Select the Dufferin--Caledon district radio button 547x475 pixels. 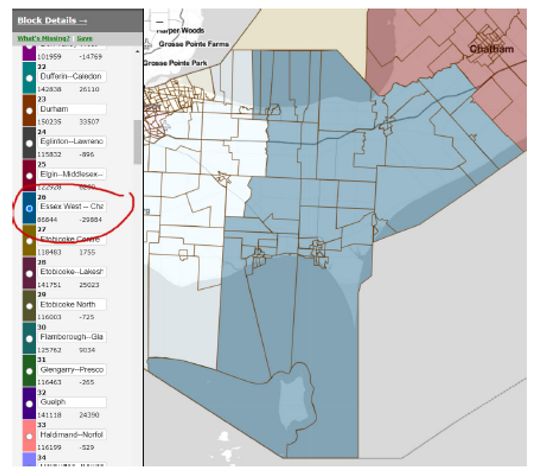pos(29,78)
